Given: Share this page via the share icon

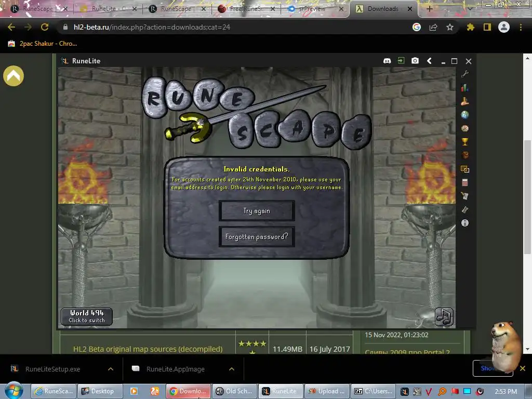Looking at the screenshot, I should tap(433, 27).
